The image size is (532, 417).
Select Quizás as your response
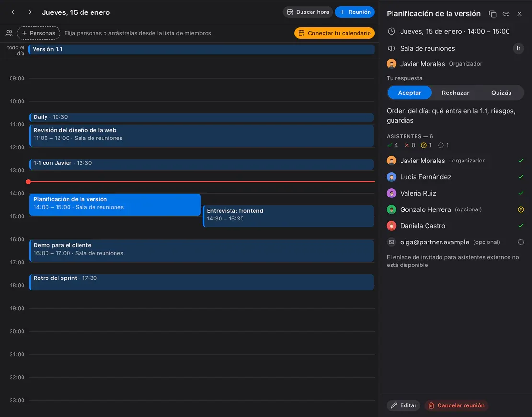coord(501,93)
